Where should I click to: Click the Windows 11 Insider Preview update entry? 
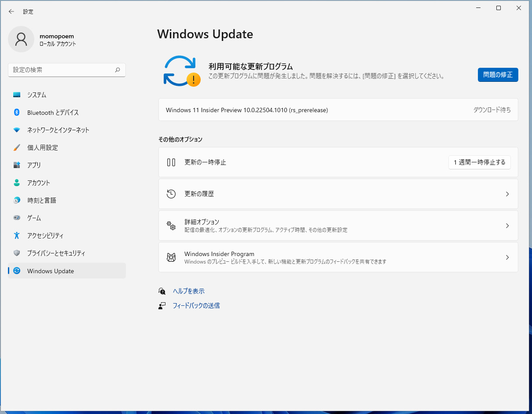pos(338,110)
